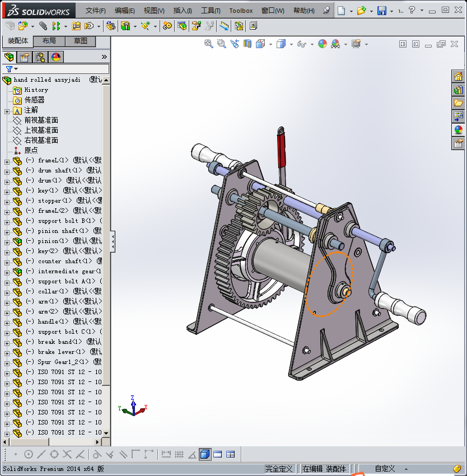Toggle the sketch grid display icon
This screenshot has width=467, height=476.
[179, 454]
